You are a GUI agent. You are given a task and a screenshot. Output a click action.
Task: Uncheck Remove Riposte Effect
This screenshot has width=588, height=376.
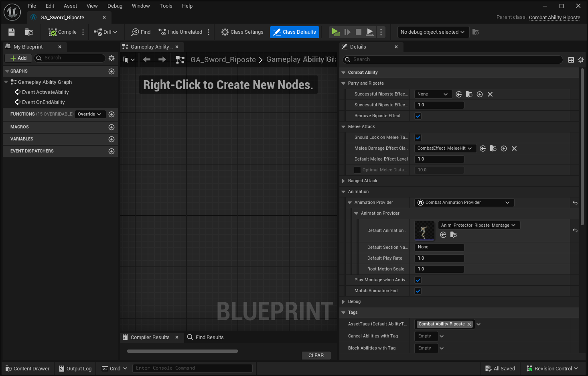[x=418, y=116]
